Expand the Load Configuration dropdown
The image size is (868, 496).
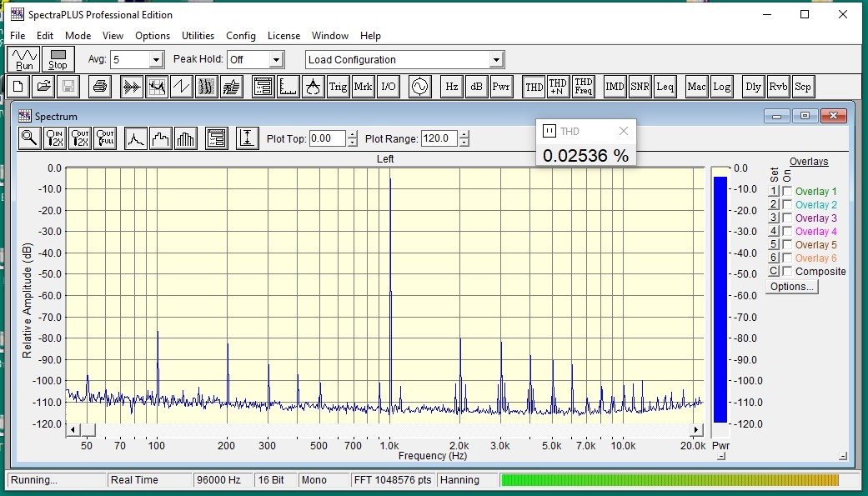point(496,60)
